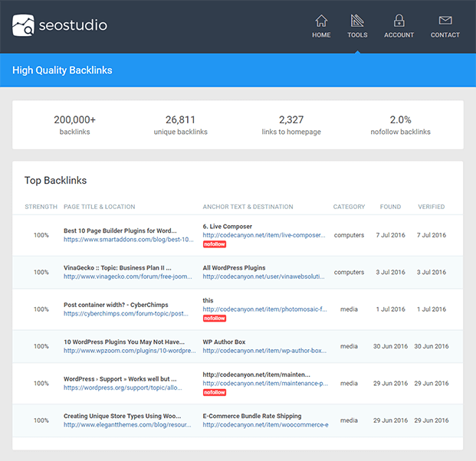Click media category in WP Author Box row
Image resolution: width=476 pixels, height=461 pixels.
[x=349, y=346]
